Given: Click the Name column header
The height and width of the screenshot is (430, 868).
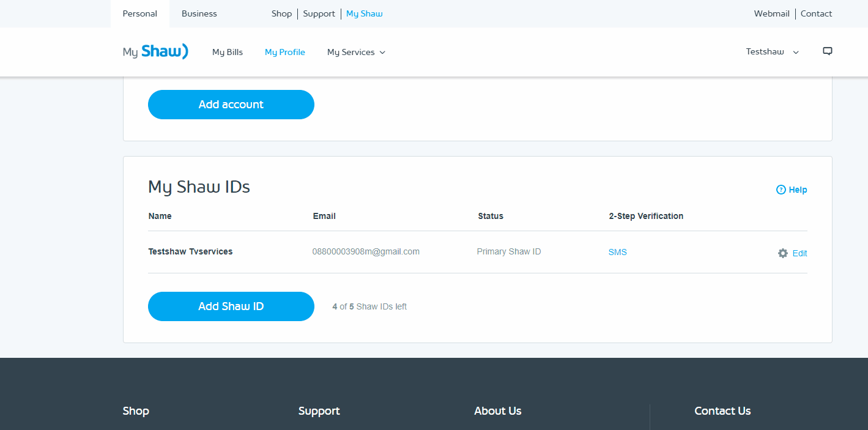Looking at the screenshot, I should 160,216.
